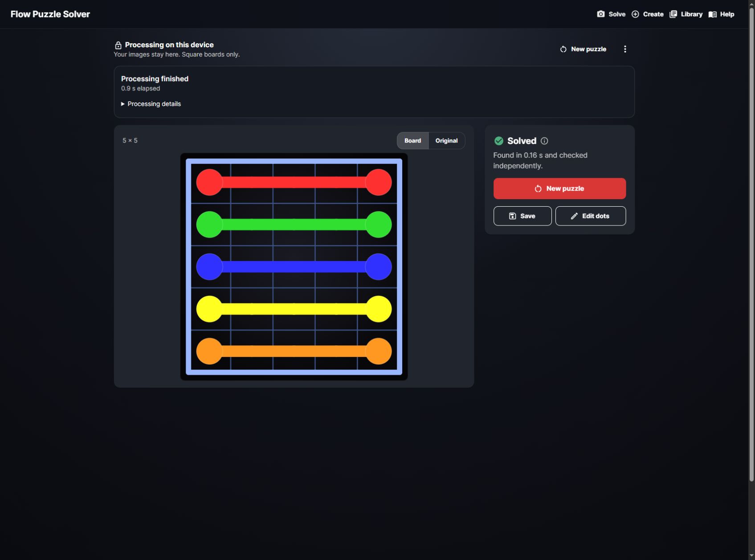Click the 'Processing finished' heading
The image size is (755, 560).
tap(155, 79)
